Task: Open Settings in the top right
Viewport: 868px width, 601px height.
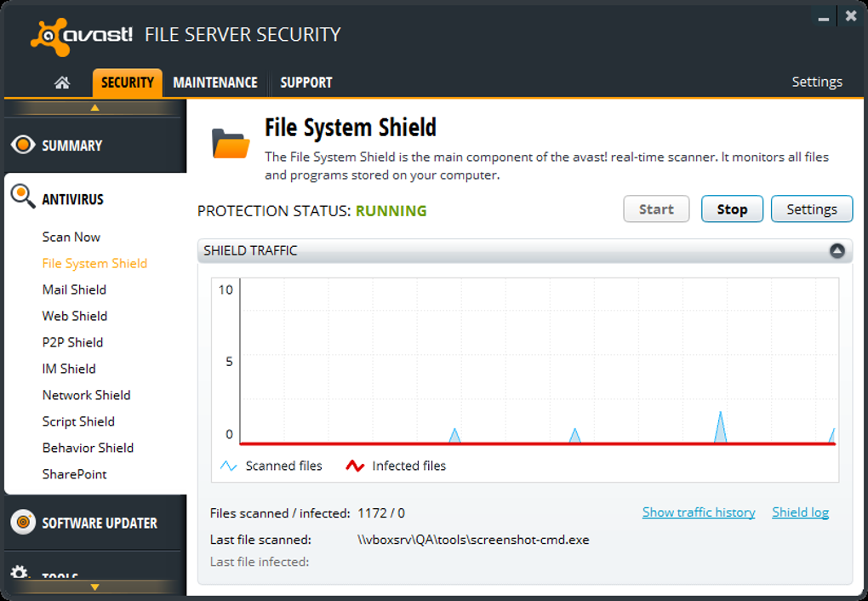Action: [x=817, y=82]
